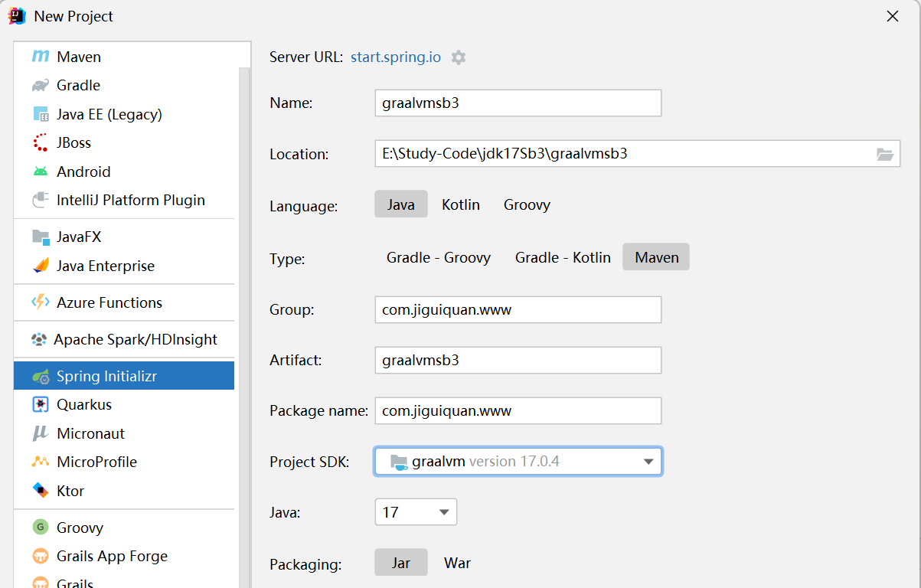
Task: Select Java as the language
Action: (x=401, y=204)
